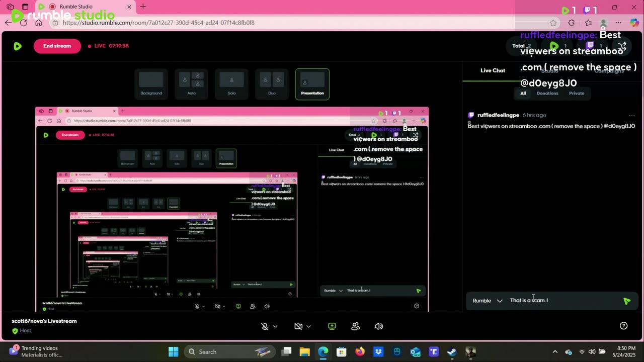The height and width of the screenshot is (362, 644).
Task: Expand camera options chevron
Action: 308,326
